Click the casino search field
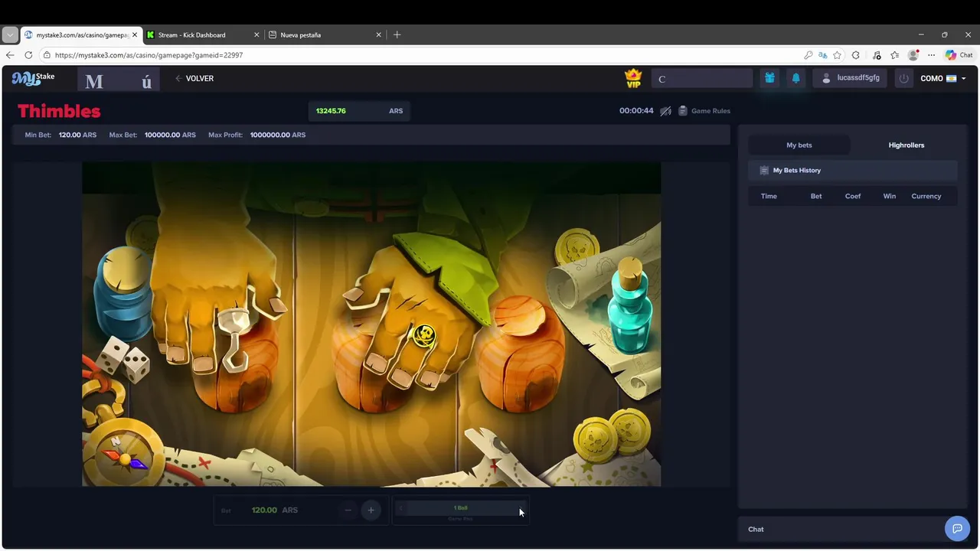Image resolution: width=980 pixels, height=551 pixels. click(702, 78)
